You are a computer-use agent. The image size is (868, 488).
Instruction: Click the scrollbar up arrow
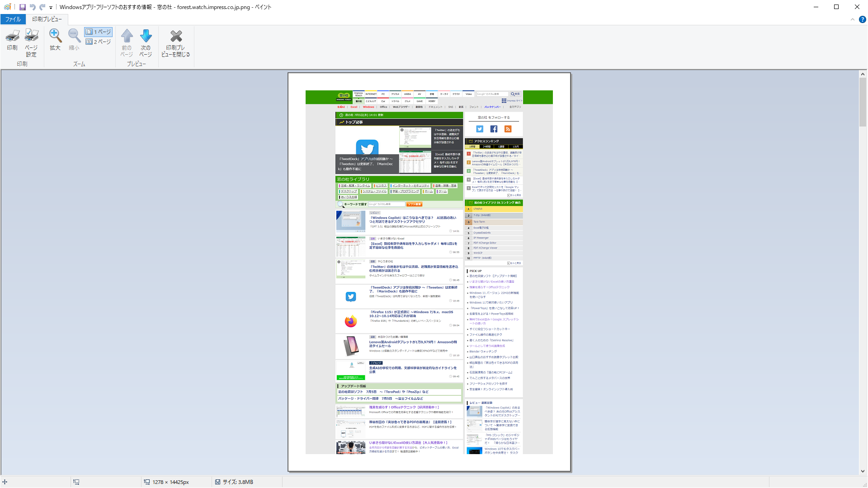(863, 74)
